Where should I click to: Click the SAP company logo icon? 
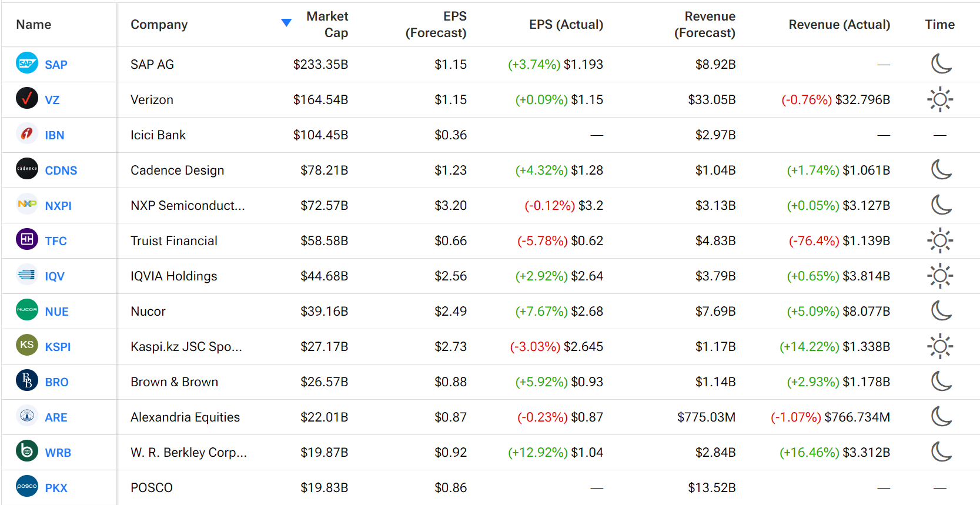(x=27, y=63)
